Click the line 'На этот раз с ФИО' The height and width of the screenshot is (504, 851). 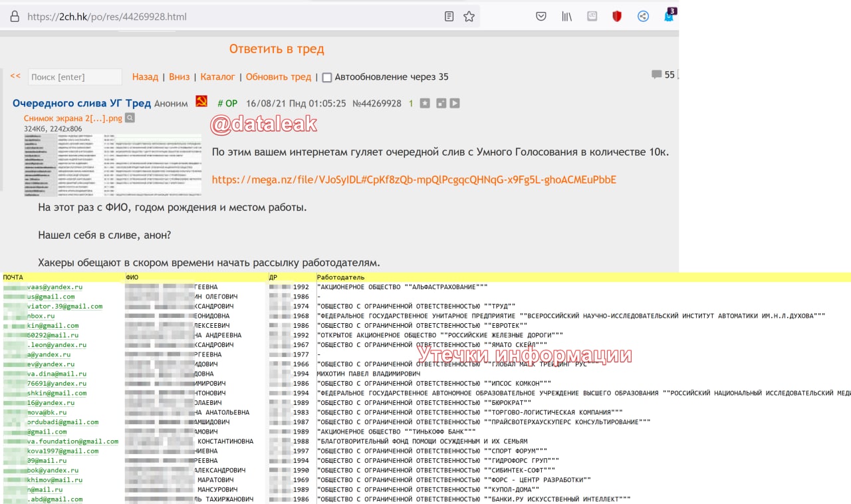pyautogui.click(x=172, y=207)
